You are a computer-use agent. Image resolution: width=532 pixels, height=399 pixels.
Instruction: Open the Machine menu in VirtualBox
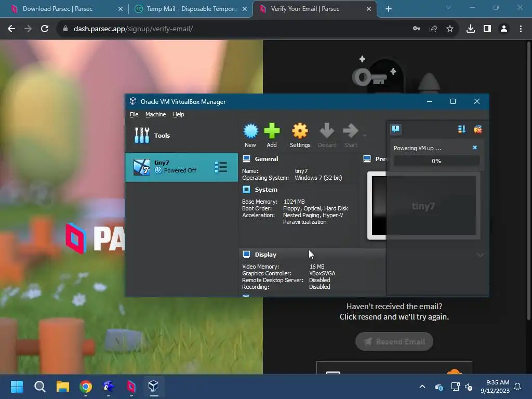pyautogui.click(x=156, y=114)
